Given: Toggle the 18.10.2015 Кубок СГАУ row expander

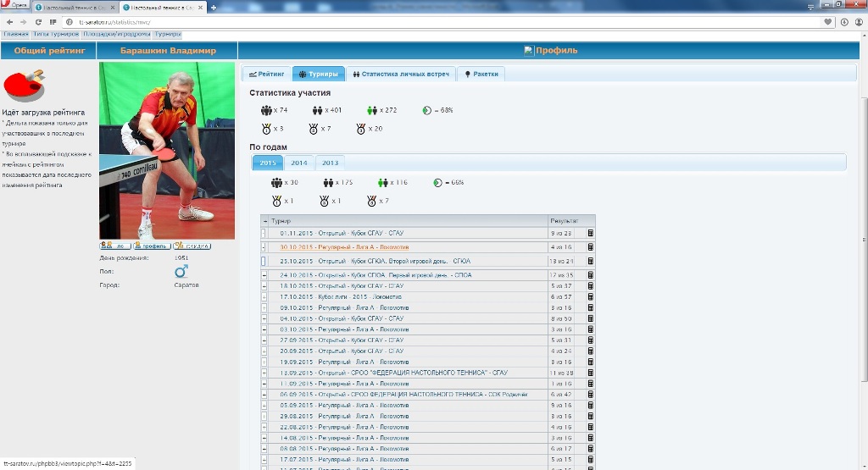Looking at the screenshot, I should [x=264, y=286].
